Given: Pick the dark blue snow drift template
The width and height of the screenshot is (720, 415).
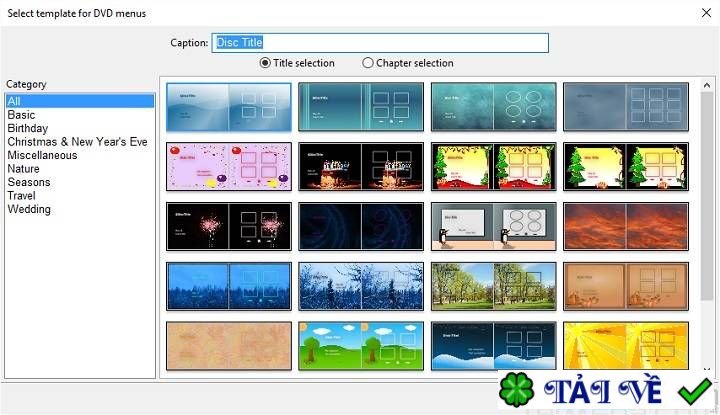Looking at the screenshot, I should 494,346.
